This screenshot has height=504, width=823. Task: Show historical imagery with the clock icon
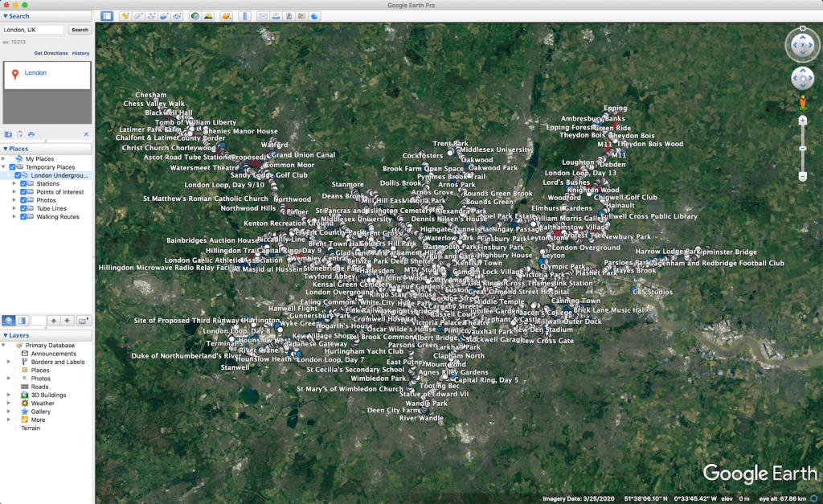[x=194, y=16]
